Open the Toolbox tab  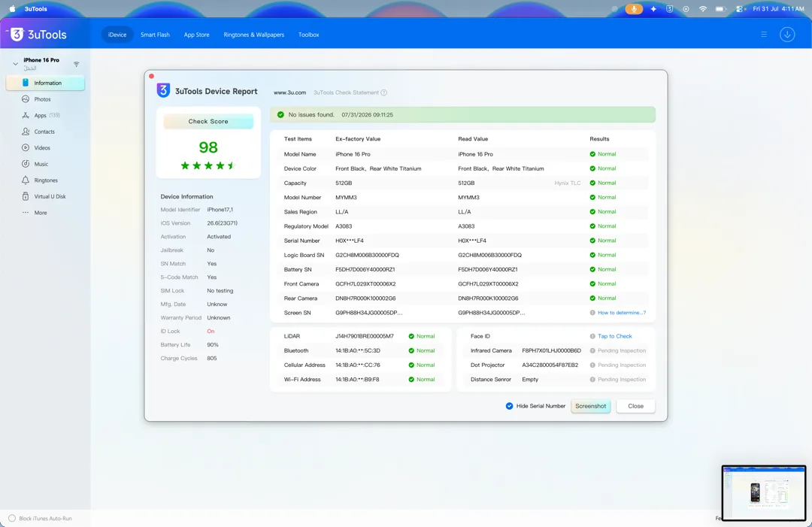point(309,35)
